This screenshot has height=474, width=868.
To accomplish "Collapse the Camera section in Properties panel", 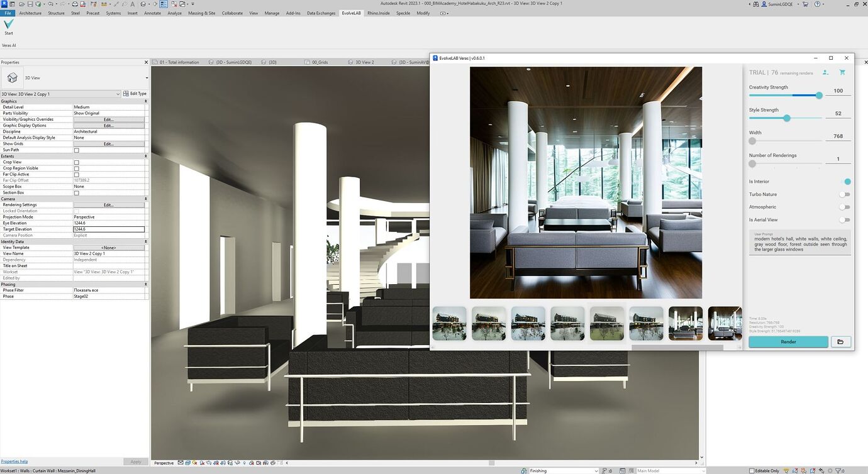I will (x=145, y=199).
